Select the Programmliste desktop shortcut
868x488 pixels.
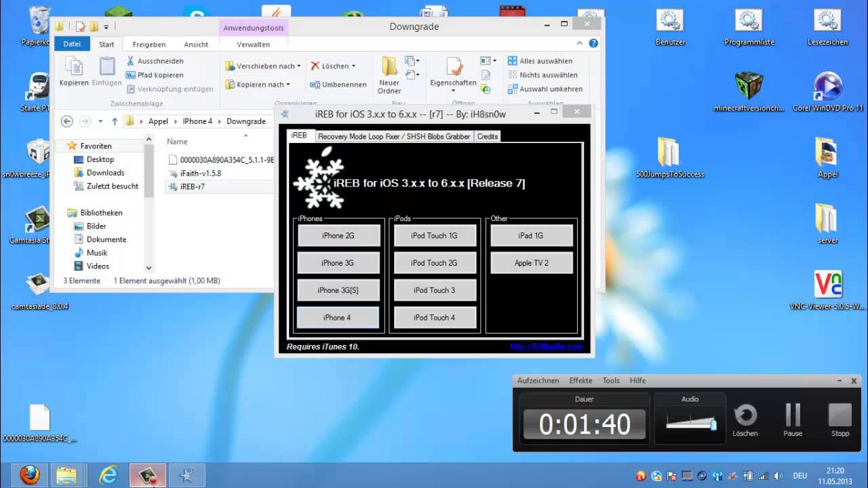[x=749, y=27]
